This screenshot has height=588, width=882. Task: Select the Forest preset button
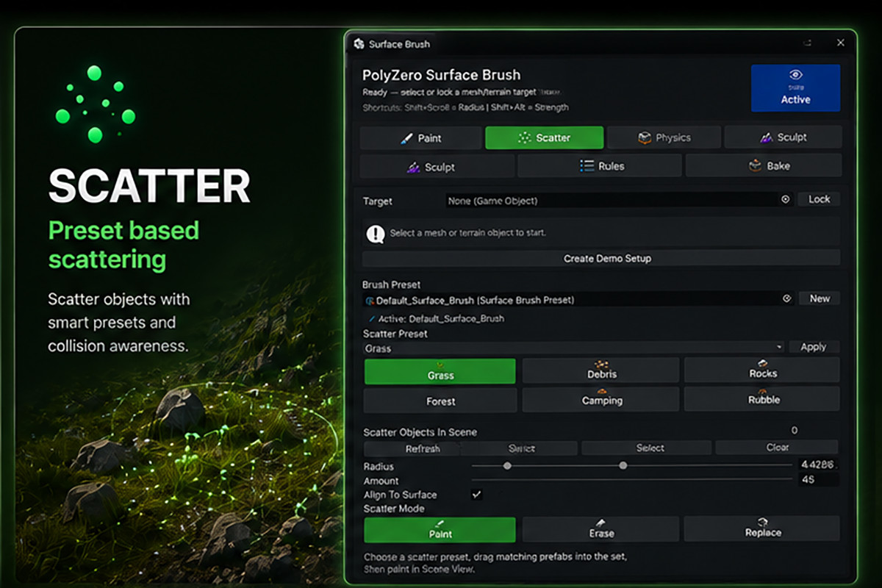tap(440, 401)
